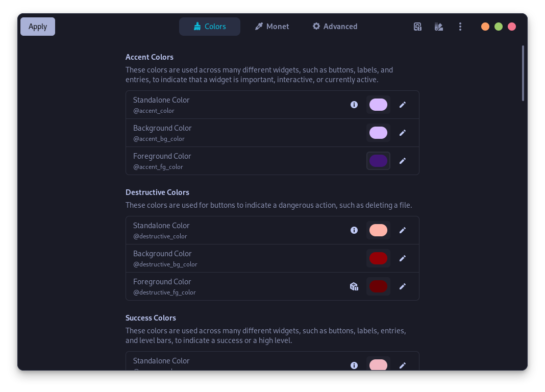Edit the accent Foreground Color with pencil icon
The height and width of the screenshot is (392, 545).
point(403,161)
